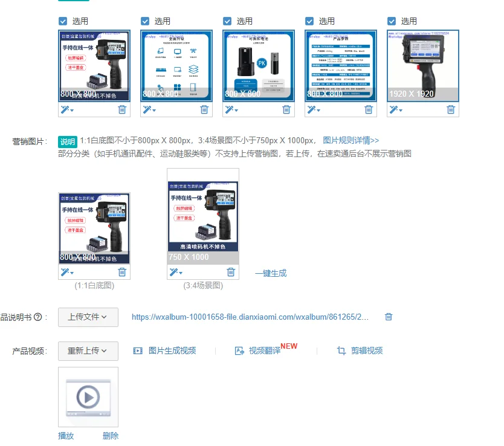Uncheck 选用 above the 1920 X 1920 image
The image size is (504, 446).
[x=392, y=21]
